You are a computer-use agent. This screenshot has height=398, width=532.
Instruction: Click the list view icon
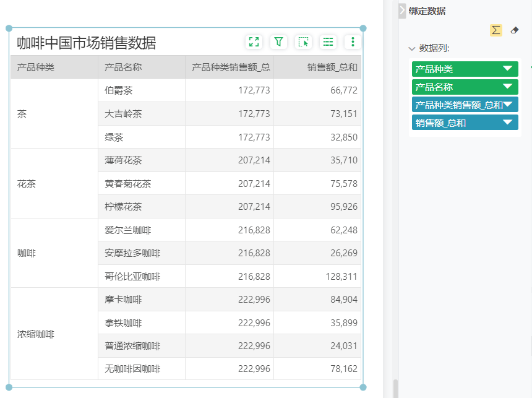(x=328, y=42)
